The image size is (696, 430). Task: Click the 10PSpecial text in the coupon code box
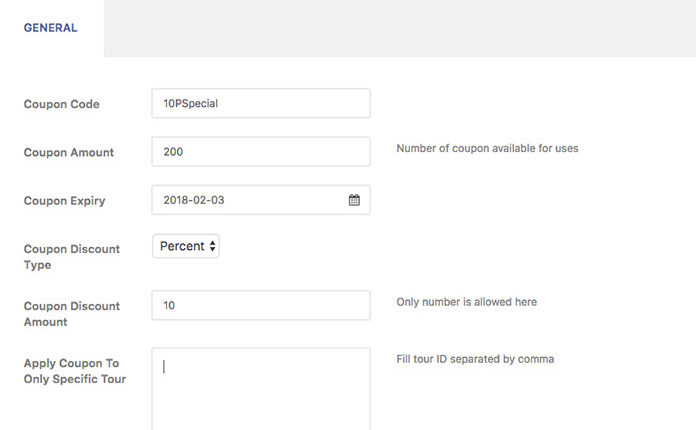[190, 103]
